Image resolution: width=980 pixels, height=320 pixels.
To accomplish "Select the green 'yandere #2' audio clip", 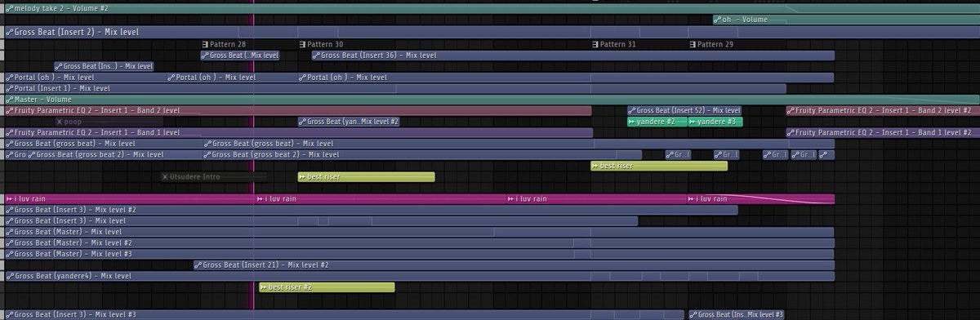I will tap(657, 122).
